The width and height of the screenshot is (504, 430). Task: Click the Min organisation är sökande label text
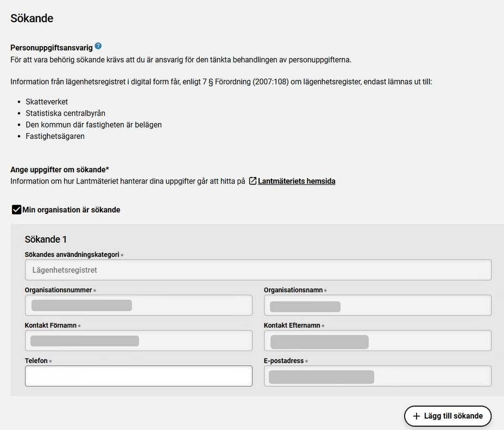[x=71, y=210]
